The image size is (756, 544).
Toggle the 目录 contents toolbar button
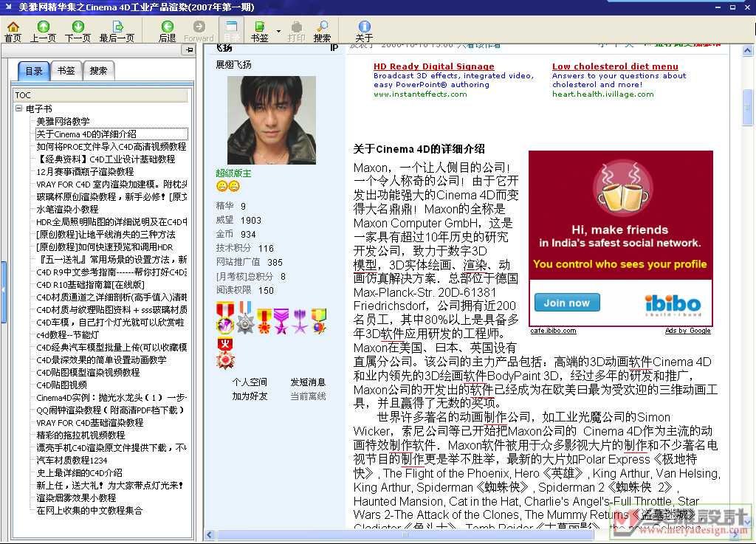coord(231,31)
